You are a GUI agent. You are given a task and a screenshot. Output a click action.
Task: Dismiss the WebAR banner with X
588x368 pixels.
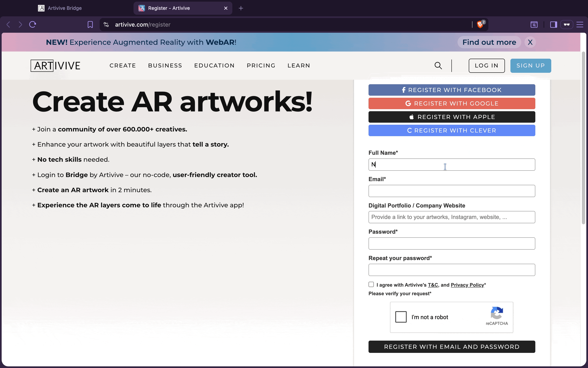coord(530,42)
